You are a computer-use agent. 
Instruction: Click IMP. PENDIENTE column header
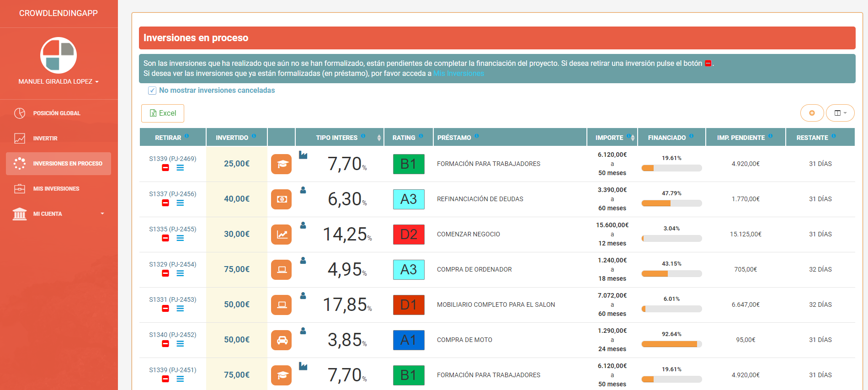click(746, 137)
